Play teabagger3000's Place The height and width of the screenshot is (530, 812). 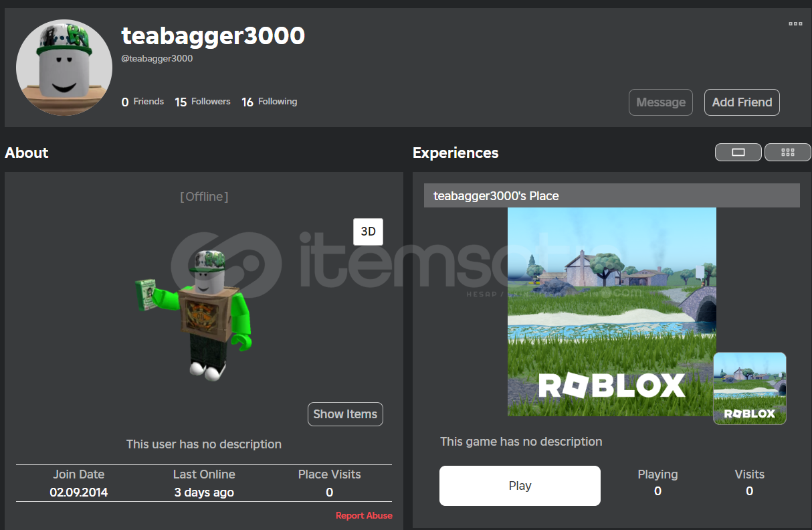520,486
